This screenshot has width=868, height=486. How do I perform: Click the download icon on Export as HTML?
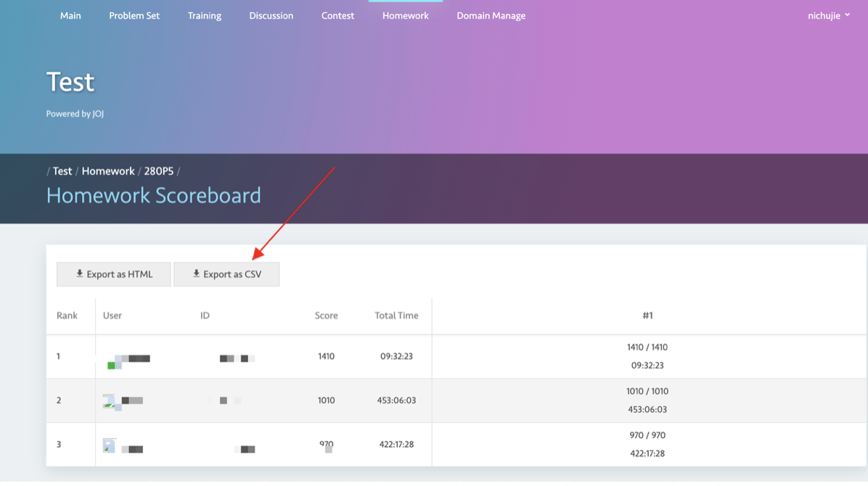point(78,273)
